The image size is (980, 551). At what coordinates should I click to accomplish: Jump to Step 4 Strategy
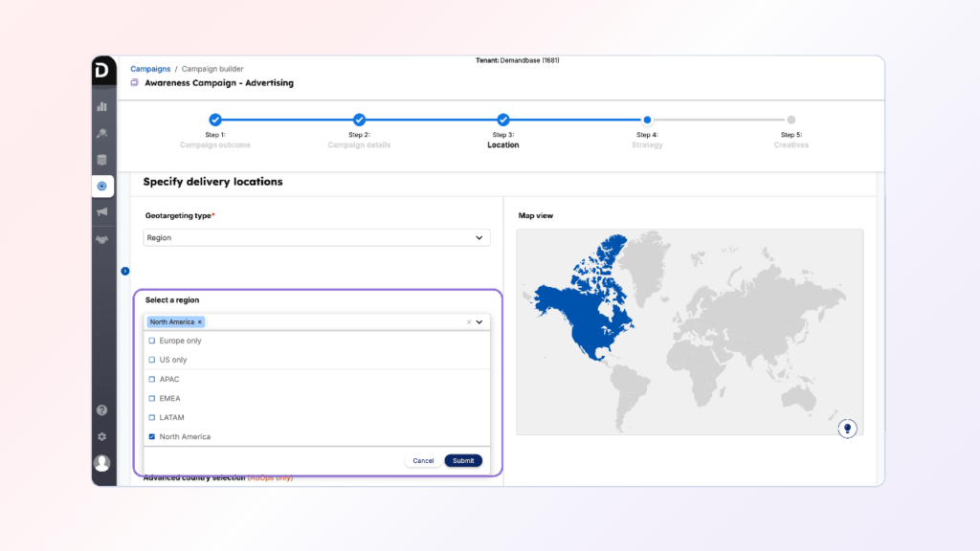click(648, 121)
